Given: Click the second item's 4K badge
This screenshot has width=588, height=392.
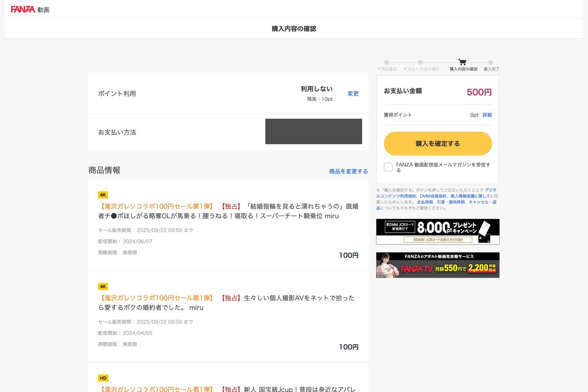Looking at the screenshot, I should [103, 286].
